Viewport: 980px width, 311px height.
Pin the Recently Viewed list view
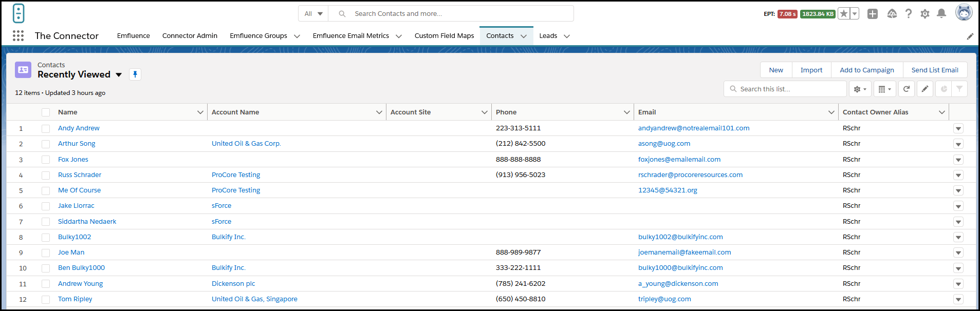135,74
